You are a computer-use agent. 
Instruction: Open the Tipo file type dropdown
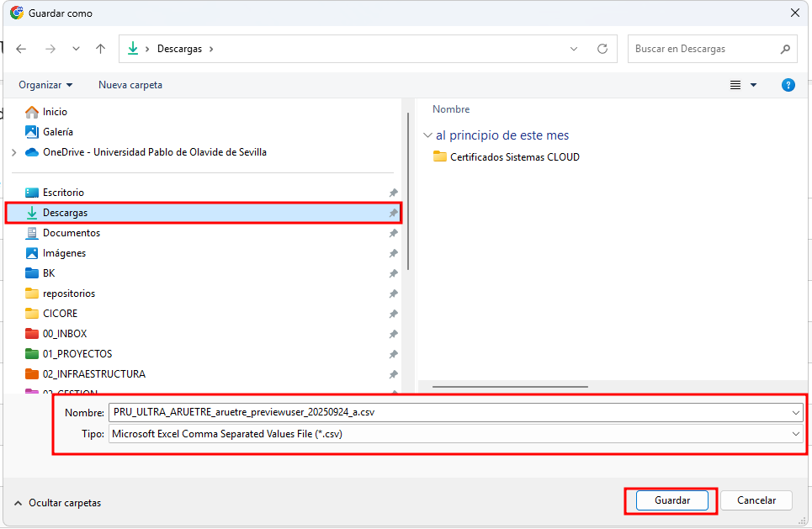pos(454,434)
